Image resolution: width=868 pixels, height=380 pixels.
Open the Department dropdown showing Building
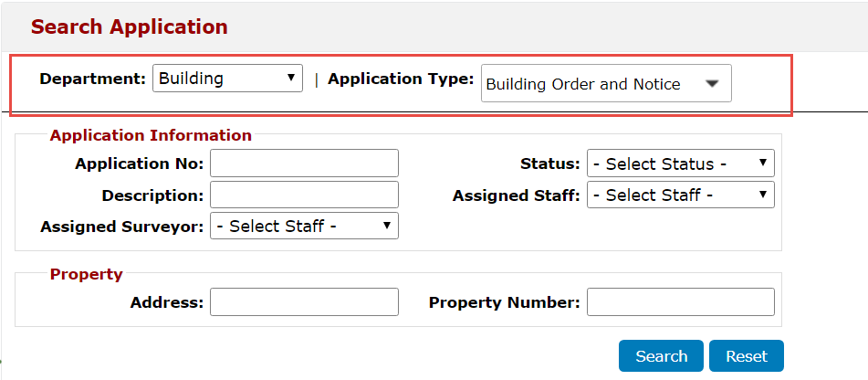(227, 79)
